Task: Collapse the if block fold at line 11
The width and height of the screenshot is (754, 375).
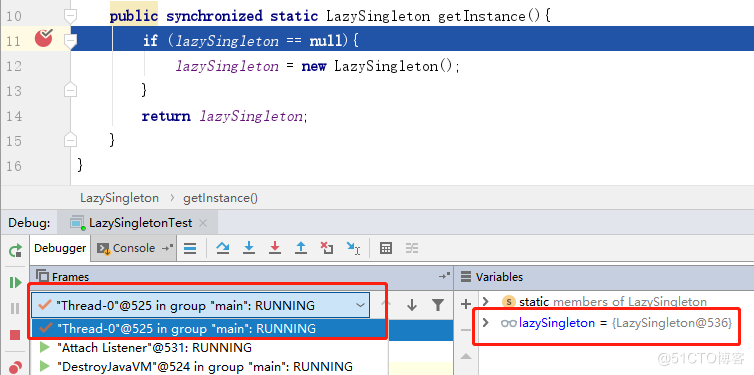Action: pyautogui.click(x=70, y=42)
